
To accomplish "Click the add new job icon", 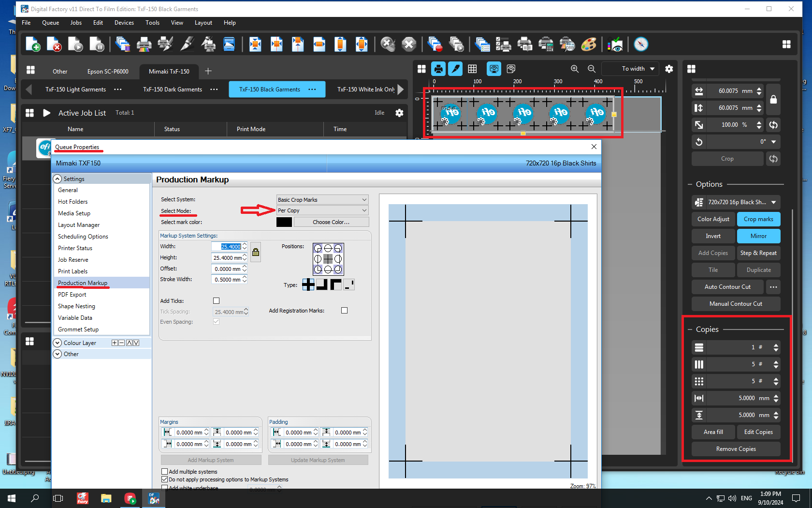I will click(x=33, y=45).
